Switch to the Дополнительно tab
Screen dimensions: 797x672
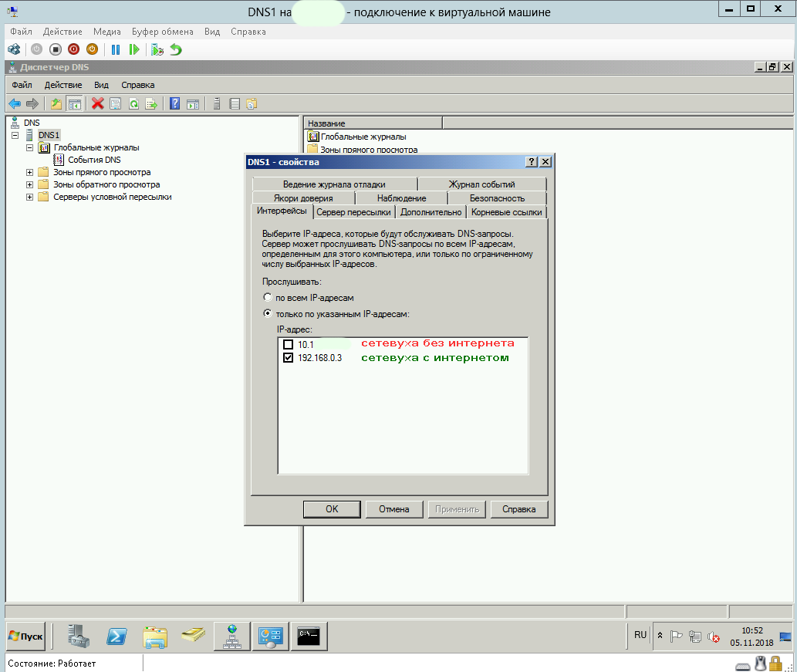[x=431, y=212]
